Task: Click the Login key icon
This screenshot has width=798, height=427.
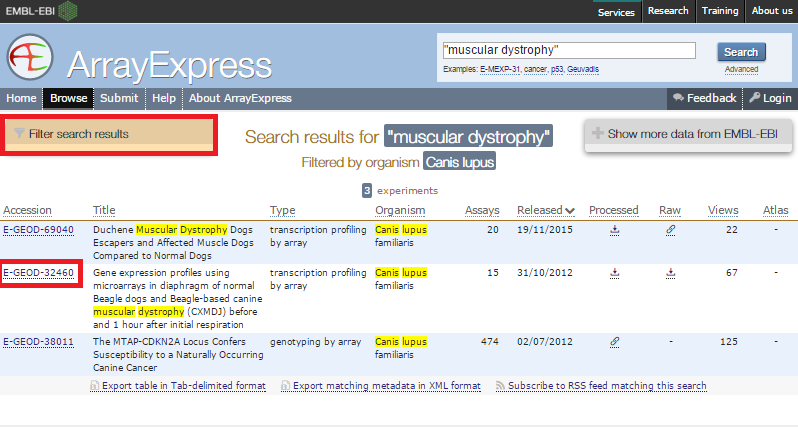Action: pos(755,97)
